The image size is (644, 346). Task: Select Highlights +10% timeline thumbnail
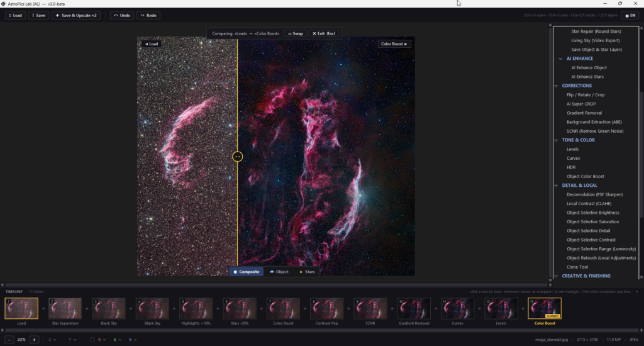click(x=196, y=308)
